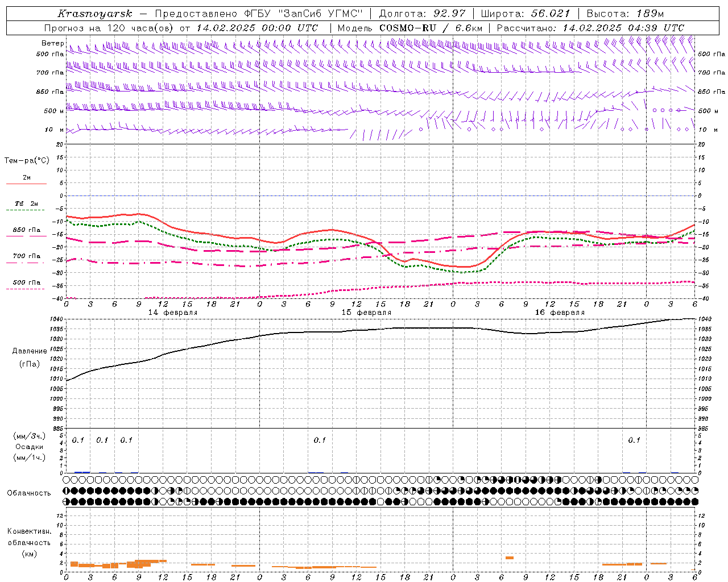728x582 pixels.
Task: Click the "(мм/3ч.)" precipitation unit label
Action: [x=30, y=436]
